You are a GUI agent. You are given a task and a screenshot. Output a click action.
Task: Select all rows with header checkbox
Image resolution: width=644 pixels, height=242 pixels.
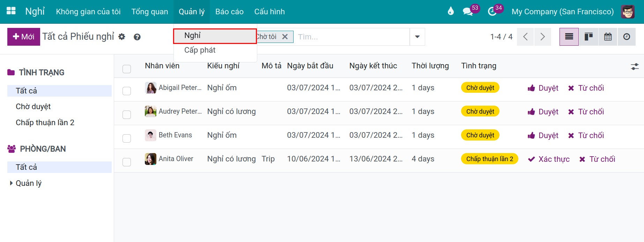(x=127, y=69)
